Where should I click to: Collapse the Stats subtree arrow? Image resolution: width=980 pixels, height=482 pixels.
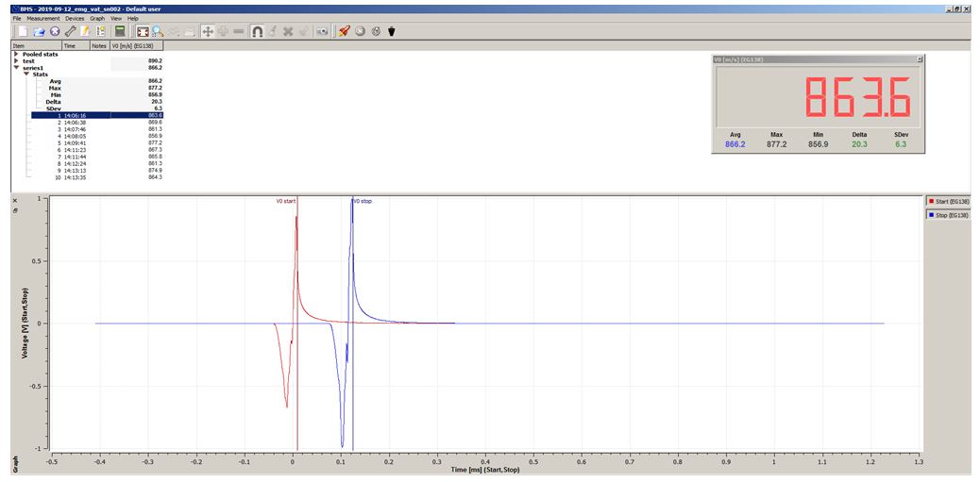[x=26, y=75]
